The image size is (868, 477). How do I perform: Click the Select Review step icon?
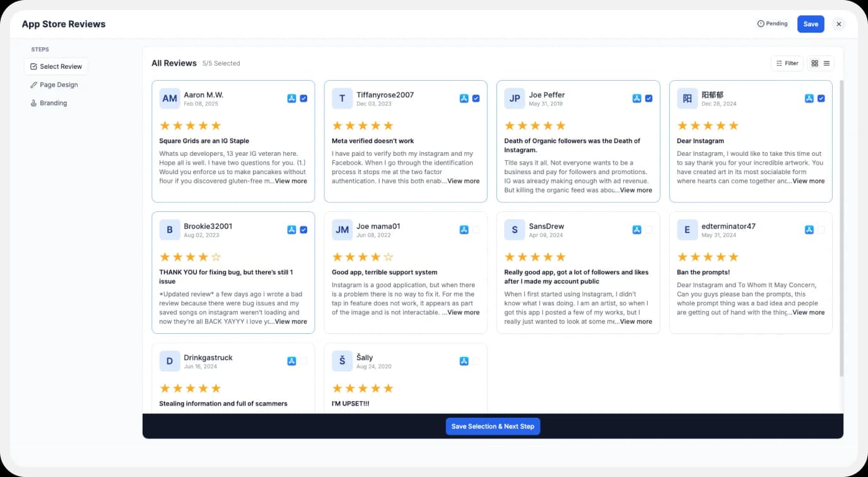pos(33,66)
